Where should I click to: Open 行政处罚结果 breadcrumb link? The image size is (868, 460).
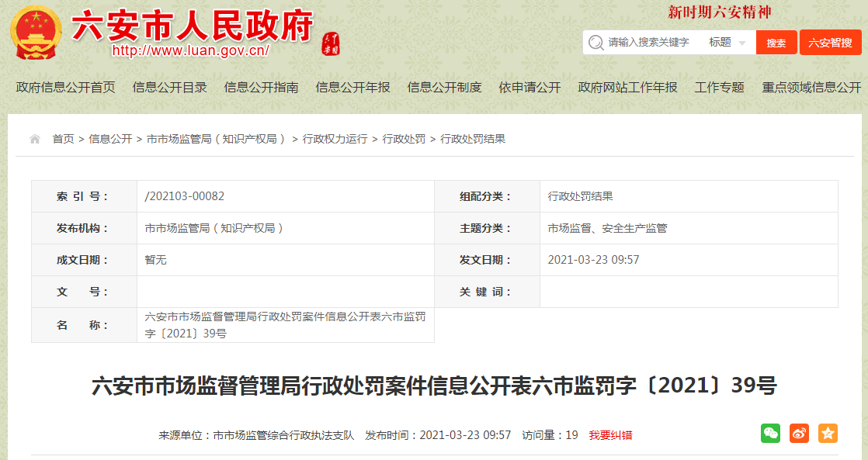(x=473, y=139)
